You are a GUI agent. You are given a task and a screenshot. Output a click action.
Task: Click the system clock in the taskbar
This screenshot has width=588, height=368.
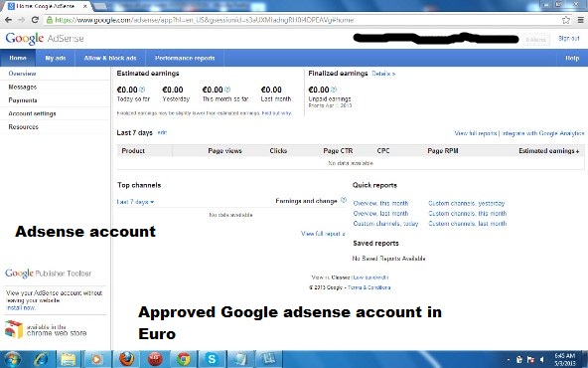point(565,359)
